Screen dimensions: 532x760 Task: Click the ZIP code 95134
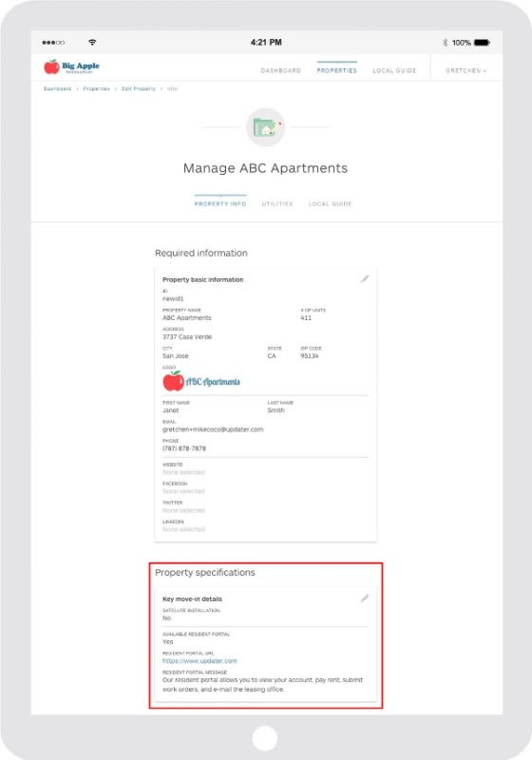(310, 355)
